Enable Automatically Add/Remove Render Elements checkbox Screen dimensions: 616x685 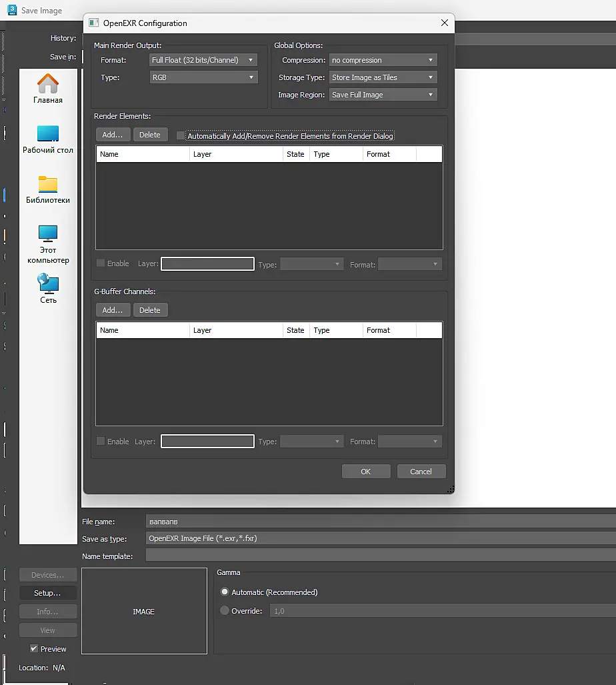180,136
